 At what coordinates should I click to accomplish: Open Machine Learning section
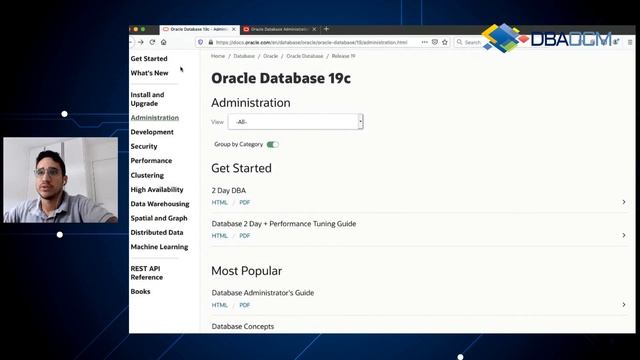tap(159, 247)
